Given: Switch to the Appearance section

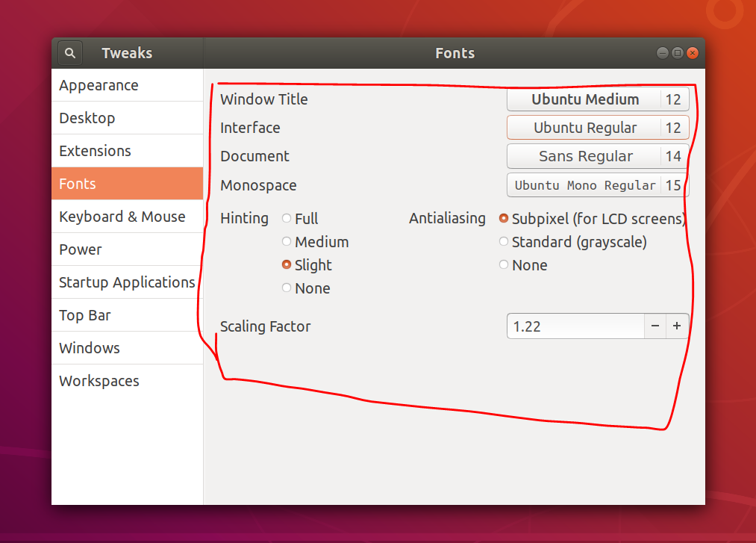Looking at the screenshot, I should point(99,85).
